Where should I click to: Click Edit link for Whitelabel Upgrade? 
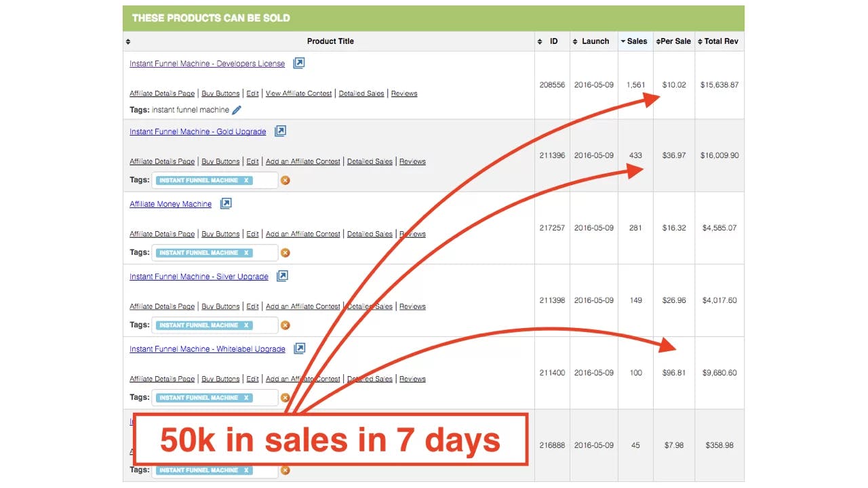252,379
